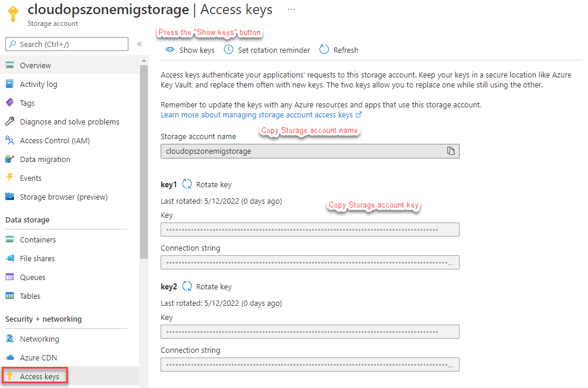Click the Data migration icon

(9, 159)
